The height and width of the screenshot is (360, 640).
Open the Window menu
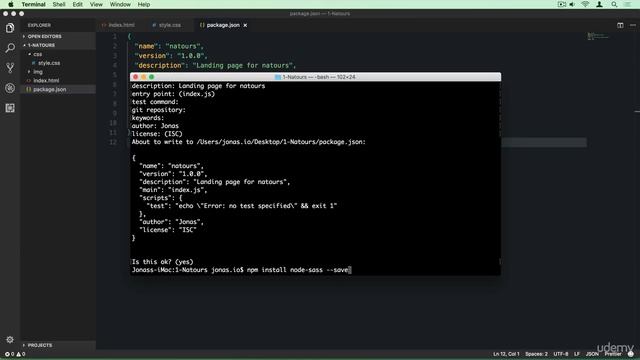pos(120,4)
